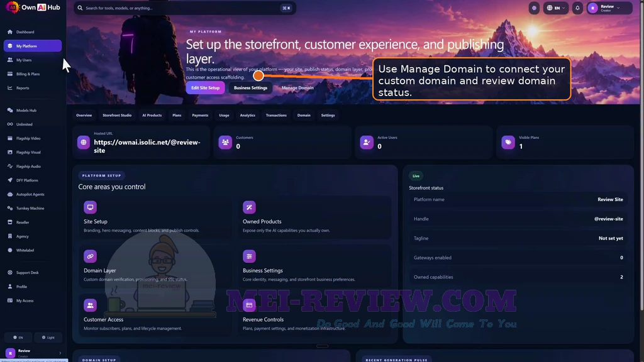The height and width of the screenshot is (362, 644).
Task: Switch to the Analytics tab
Action: point(247,116)
